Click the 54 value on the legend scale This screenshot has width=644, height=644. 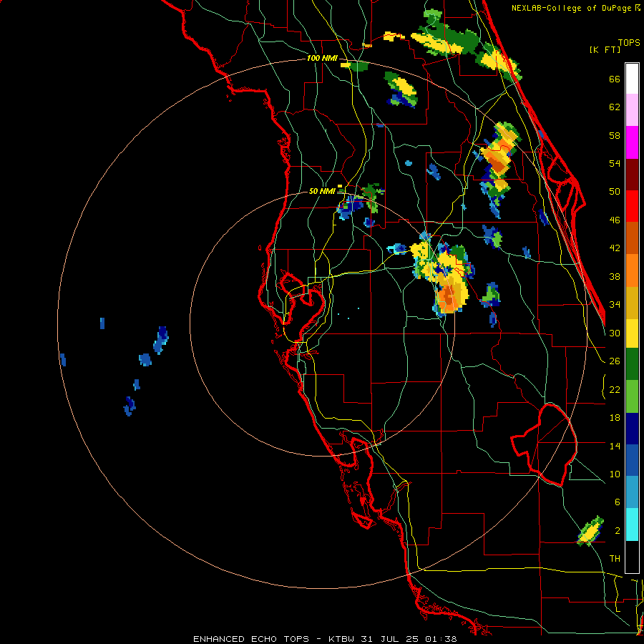[x=615, y=163]
